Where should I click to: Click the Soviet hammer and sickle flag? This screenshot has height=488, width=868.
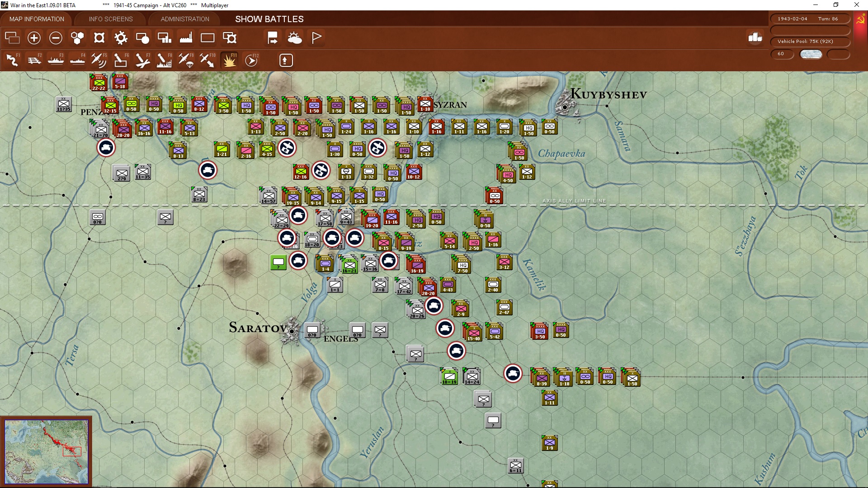coord(860,20)
